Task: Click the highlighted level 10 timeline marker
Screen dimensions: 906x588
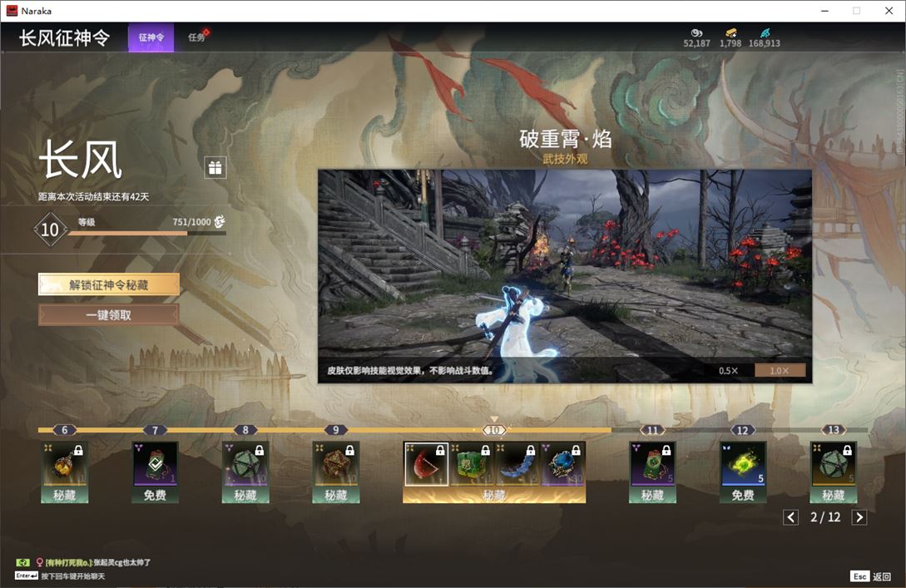Action: click(x=494, y=430)
